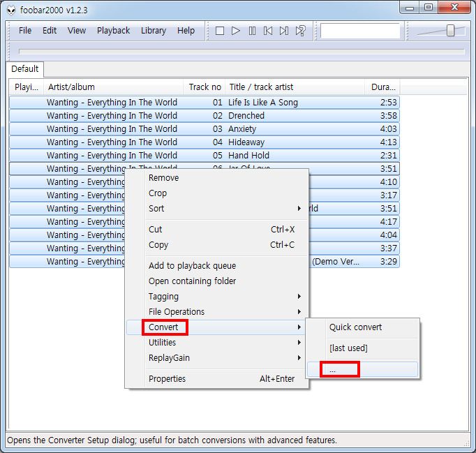This screenshot has width=476, height=453.
Task: Start playback with the Play button
Action: click(236, 31)
